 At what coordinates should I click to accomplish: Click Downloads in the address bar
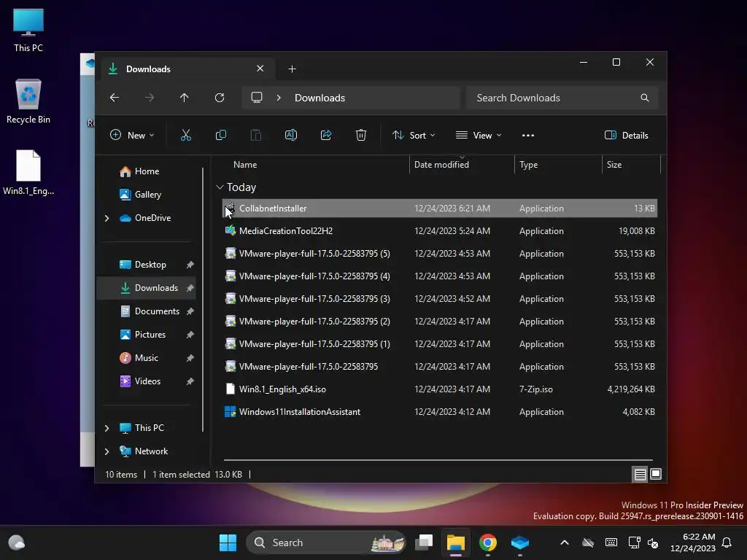tap(320, 98)
